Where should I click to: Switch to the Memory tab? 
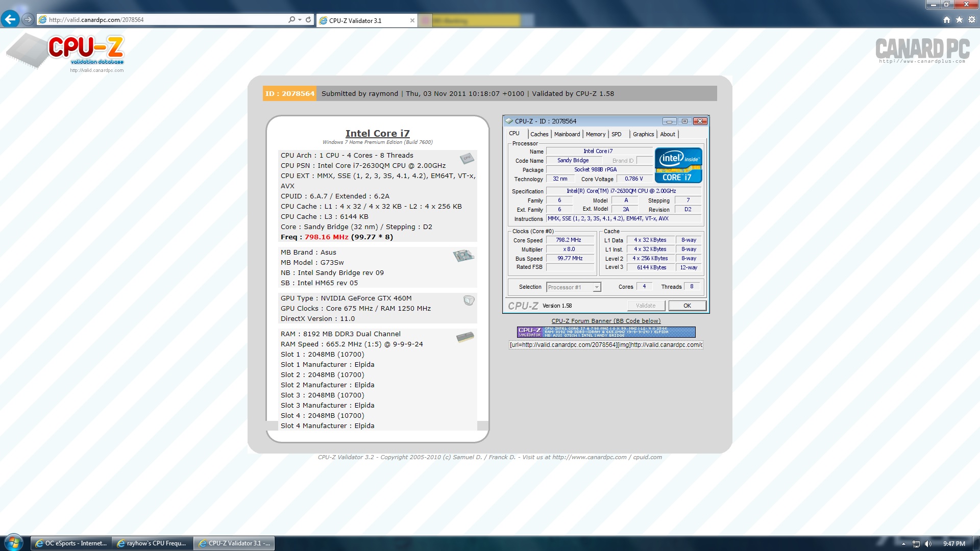pos(596,134)
